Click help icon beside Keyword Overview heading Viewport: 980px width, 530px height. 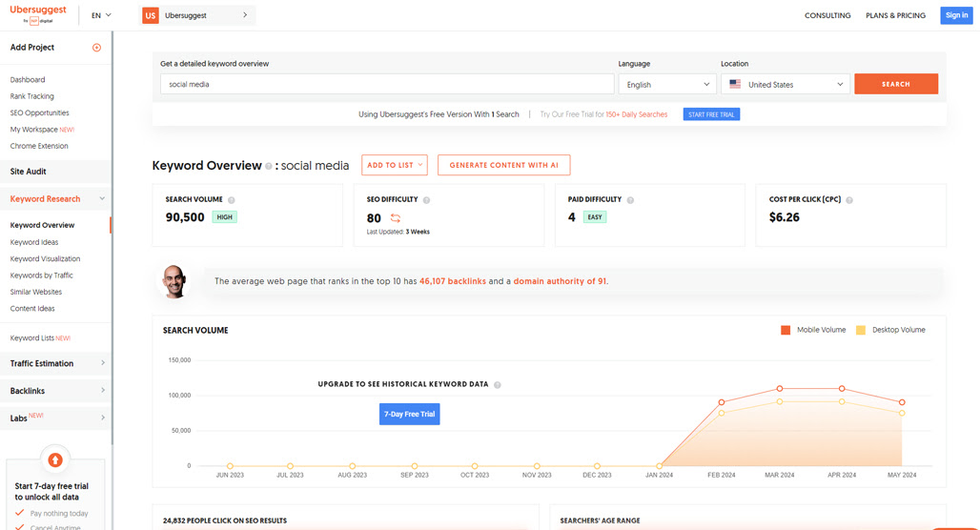pos(268,166)
